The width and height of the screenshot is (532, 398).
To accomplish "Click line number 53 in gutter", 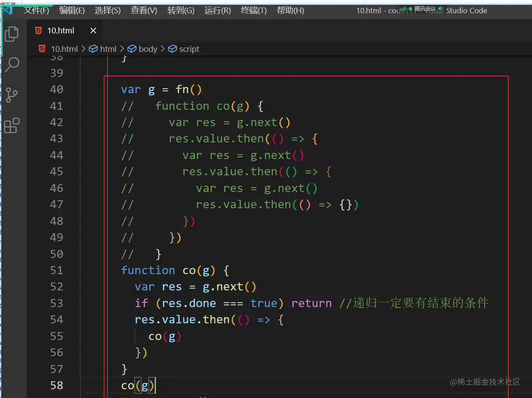I will [x=57, y=303].
